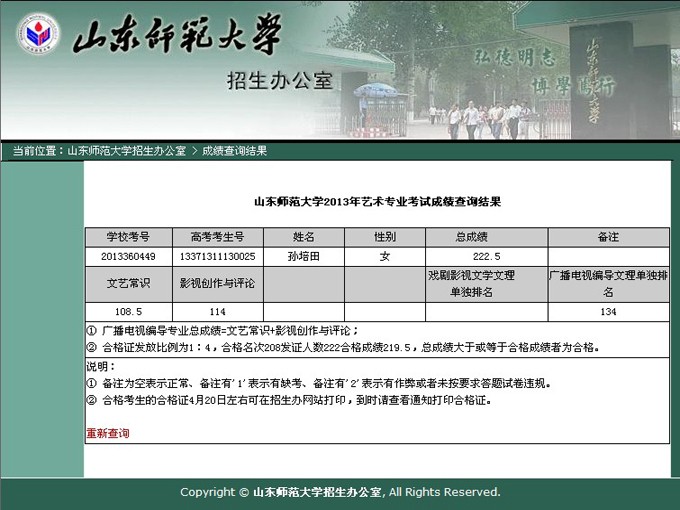Click the 广播电视编导文理单独排名 header
This screenshot has width=680, height=510.
(x=608, y=284)
